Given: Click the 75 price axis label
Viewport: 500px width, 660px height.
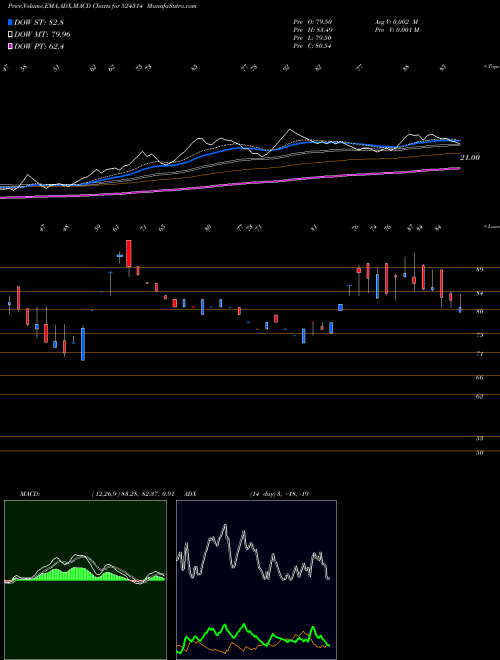Looking at the screenshot, I should click(x=479, y=335).
